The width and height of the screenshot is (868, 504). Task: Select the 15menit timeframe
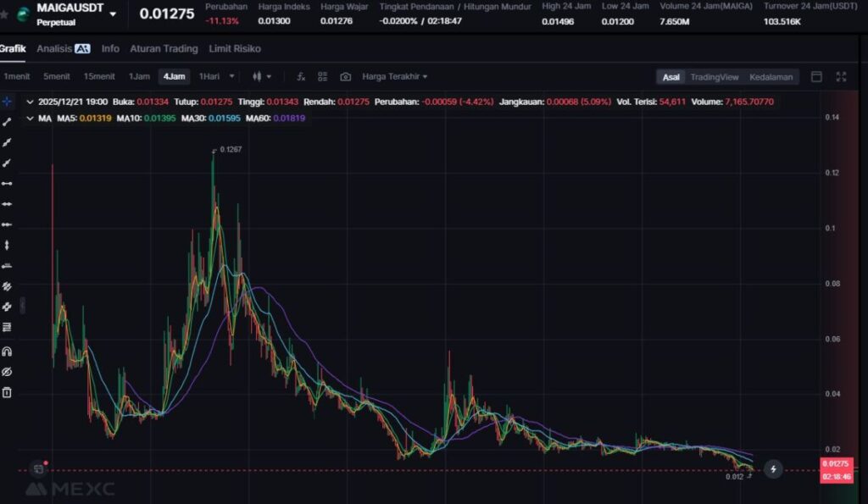(x=98, y=76)
